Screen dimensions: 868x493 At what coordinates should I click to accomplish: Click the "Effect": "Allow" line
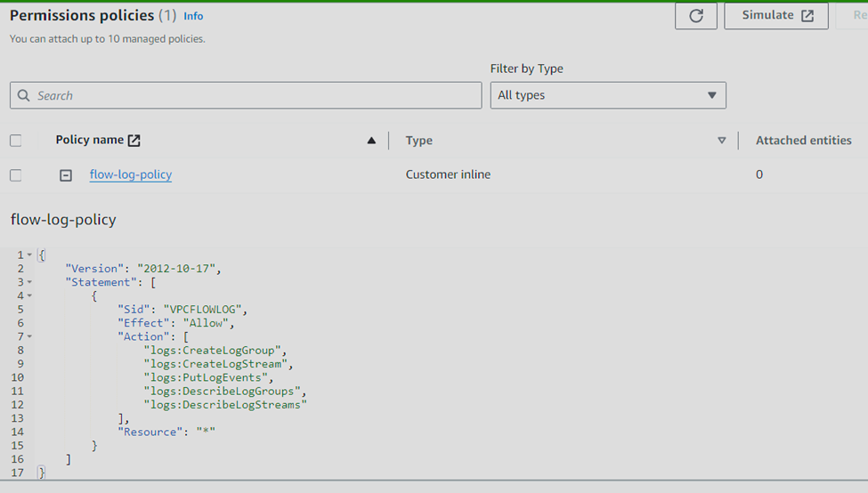[176, 323]
